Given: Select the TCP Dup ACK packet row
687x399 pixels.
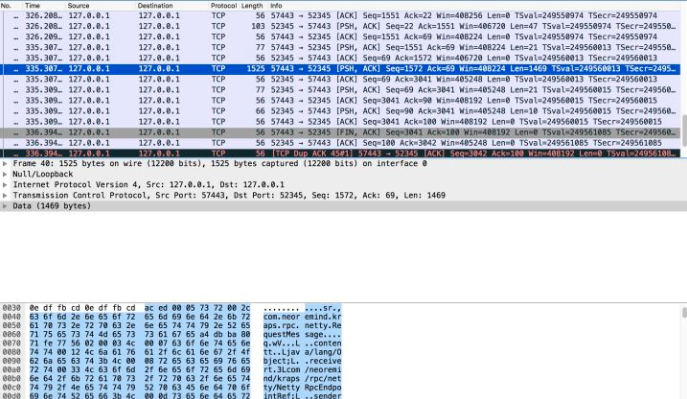Looking at the screenshot, I should tap(340, 153).
